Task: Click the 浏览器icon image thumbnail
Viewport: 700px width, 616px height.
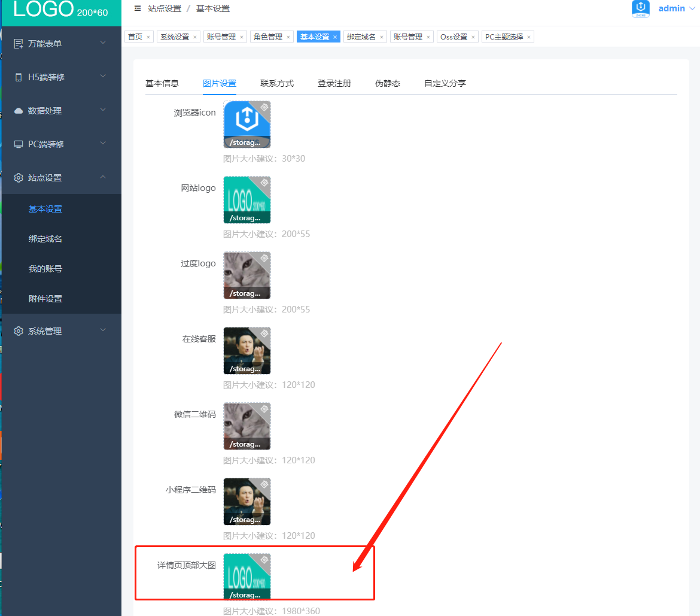Action: pyautogui.click(x=246, y=124)
